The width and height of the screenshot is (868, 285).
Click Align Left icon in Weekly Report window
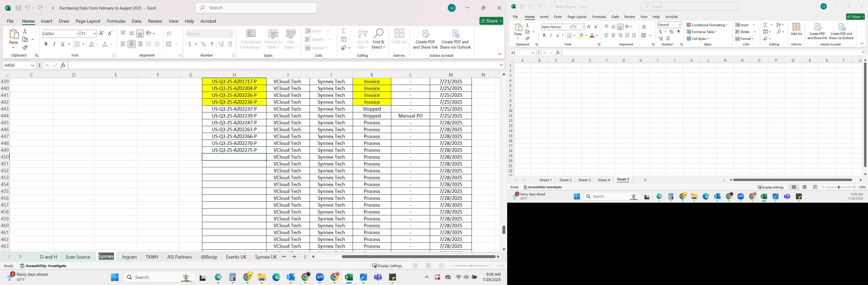pyautogui.click(x=606, y=35)
